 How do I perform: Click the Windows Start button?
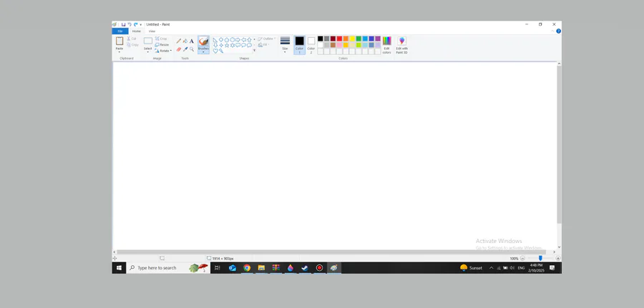click(x=119, y=268)
